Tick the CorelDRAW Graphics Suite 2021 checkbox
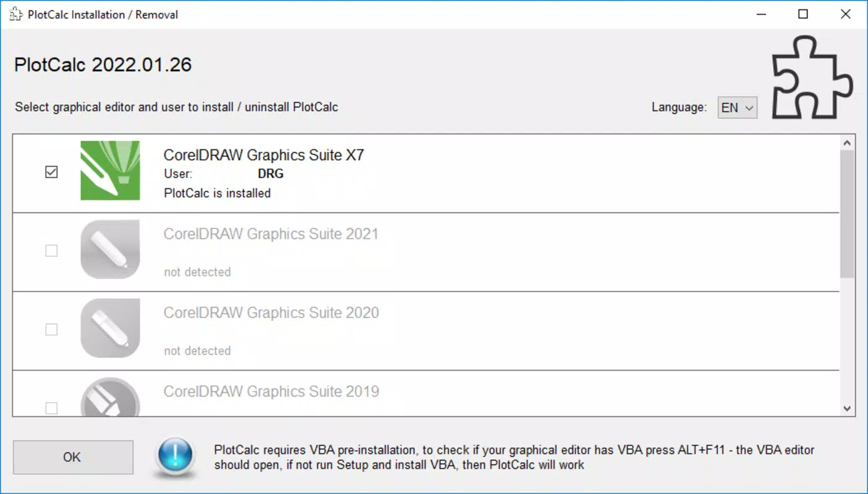The width and height of the screenshot is (868, 494). pyautogui.click(x=51, y=251)
